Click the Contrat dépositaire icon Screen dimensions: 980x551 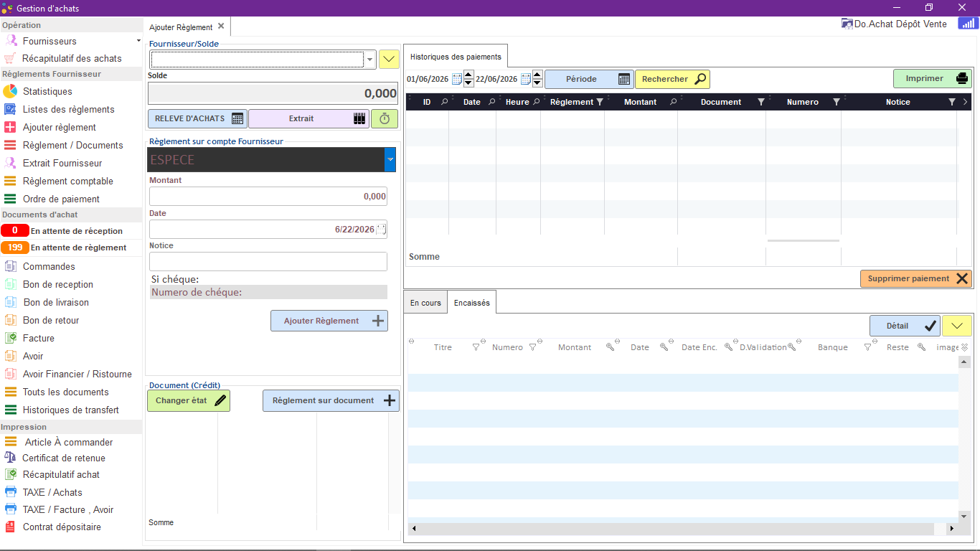pyautogui.click(x=10, y=527)
